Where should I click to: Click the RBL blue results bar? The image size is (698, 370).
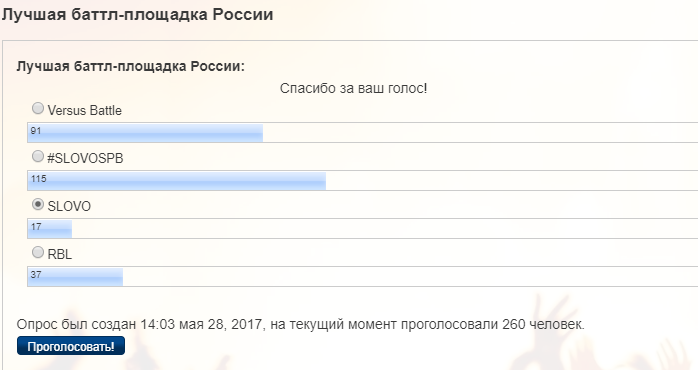[75, 277]
